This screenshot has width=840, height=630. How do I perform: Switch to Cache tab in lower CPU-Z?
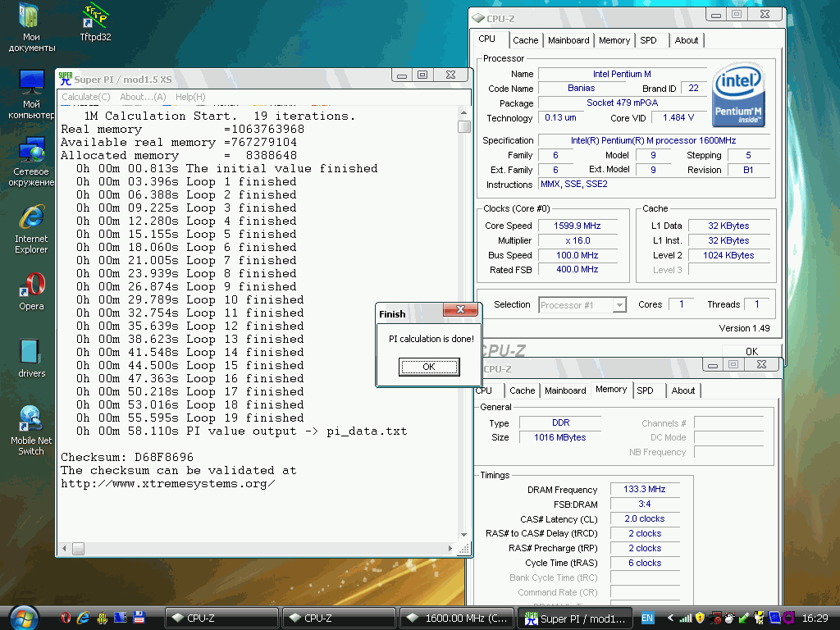coord(522,390)
